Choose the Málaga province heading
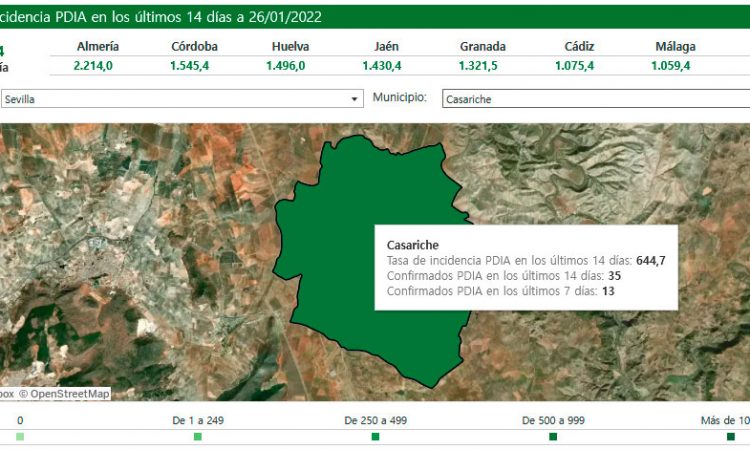Screen dimensions: 750x450 pyautogui.click(x=675, y=46)
